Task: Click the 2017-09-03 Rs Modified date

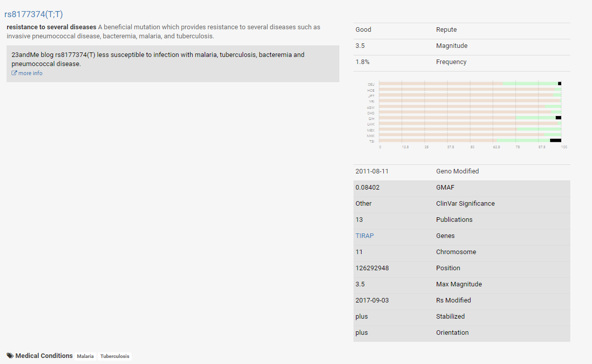Action: click(372, 300)
